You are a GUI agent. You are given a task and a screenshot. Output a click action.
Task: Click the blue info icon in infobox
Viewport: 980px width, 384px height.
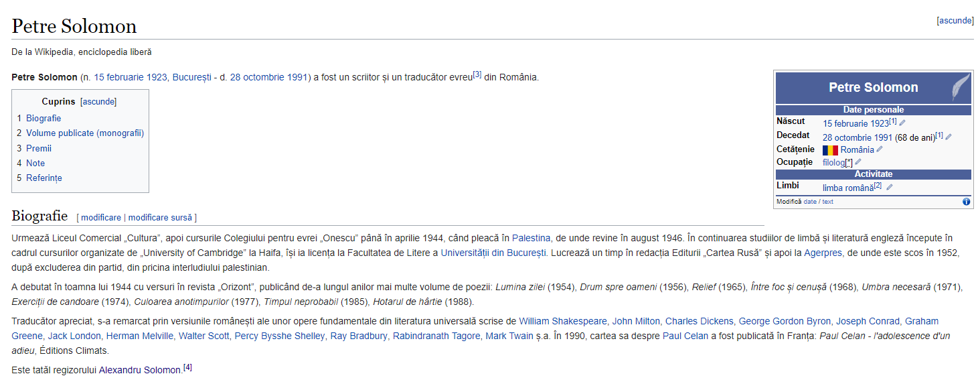pyautogui.click(x=966, y=202)
